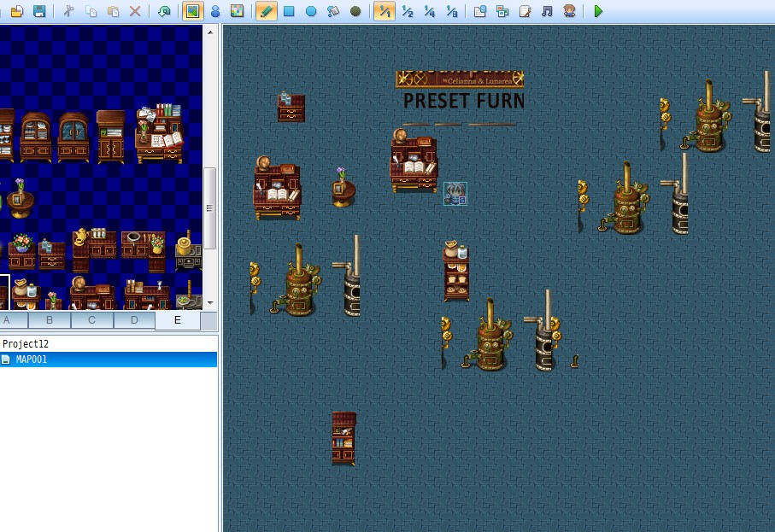Set map zoom to 1/8 scale
775x532 pixels.
452,11
